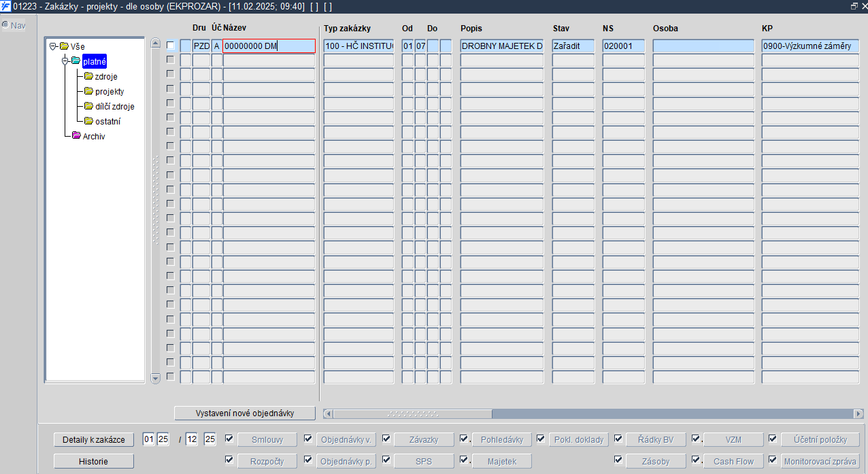Click the Rozpočty button
The image size is (868, 474).
click(267, 461)
